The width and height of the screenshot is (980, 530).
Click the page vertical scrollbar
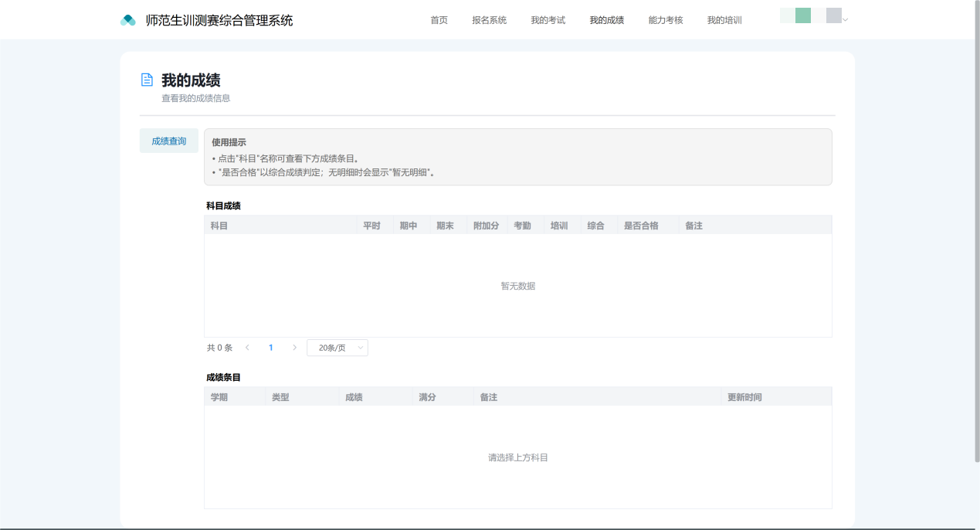[976, 232]
